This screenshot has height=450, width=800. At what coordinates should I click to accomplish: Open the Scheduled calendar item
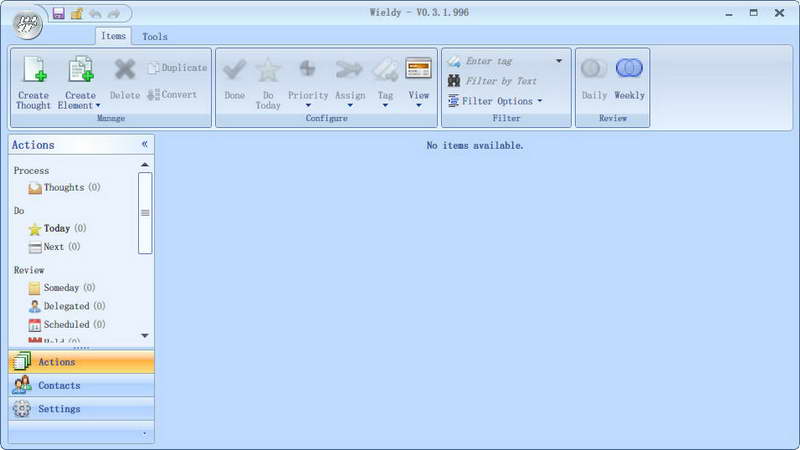(x=67, y=324)
